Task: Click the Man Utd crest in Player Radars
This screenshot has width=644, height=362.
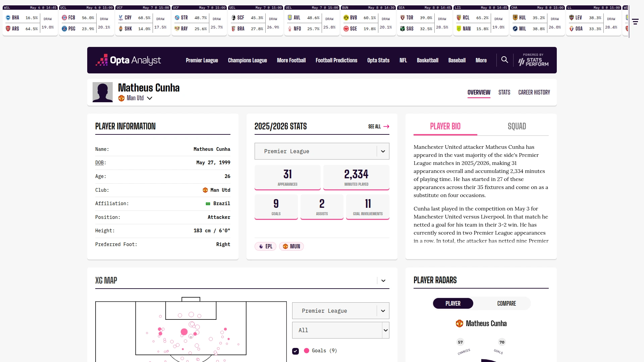Action: tap(460, 323)
